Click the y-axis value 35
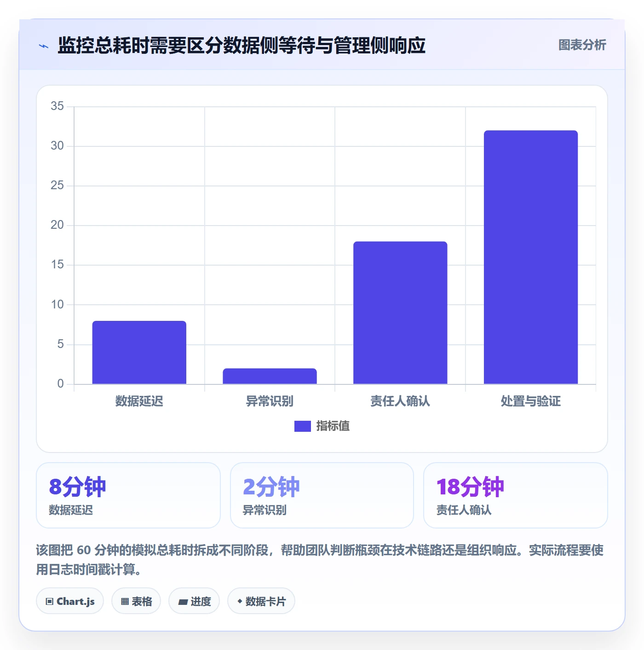 coord(57,106)
